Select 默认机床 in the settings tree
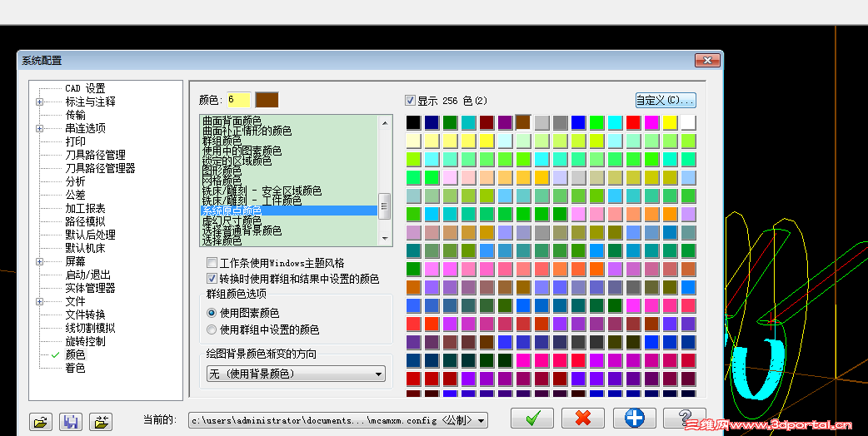Image resolution: width=868 pixels, height=436 pixels. coord(85,248)
